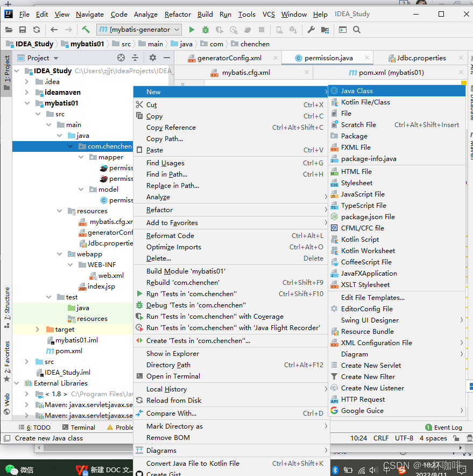The image size is (473, 476).
Task: Click the read-only lock icon in status bar
Action: pos(456,438)
